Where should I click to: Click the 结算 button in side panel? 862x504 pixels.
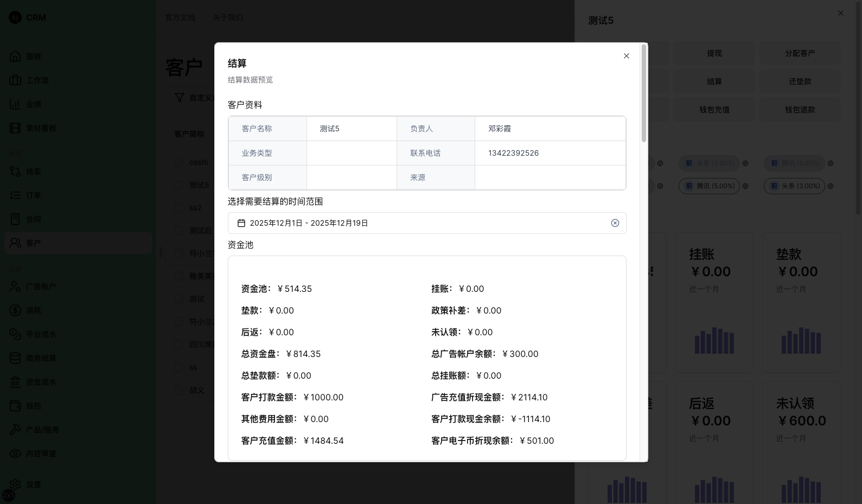point(714,81)
